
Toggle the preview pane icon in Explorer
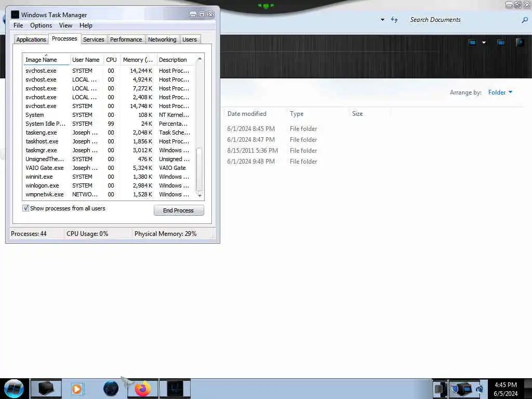click(x=501, y=43)
